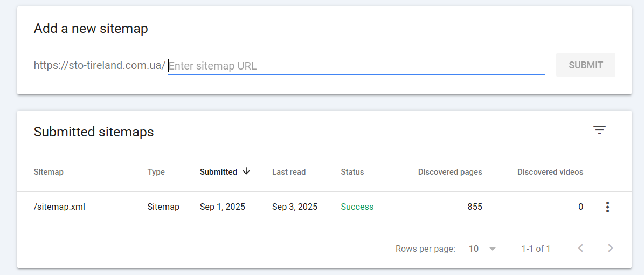Go to previous page of sitemaps

point(581,248)
